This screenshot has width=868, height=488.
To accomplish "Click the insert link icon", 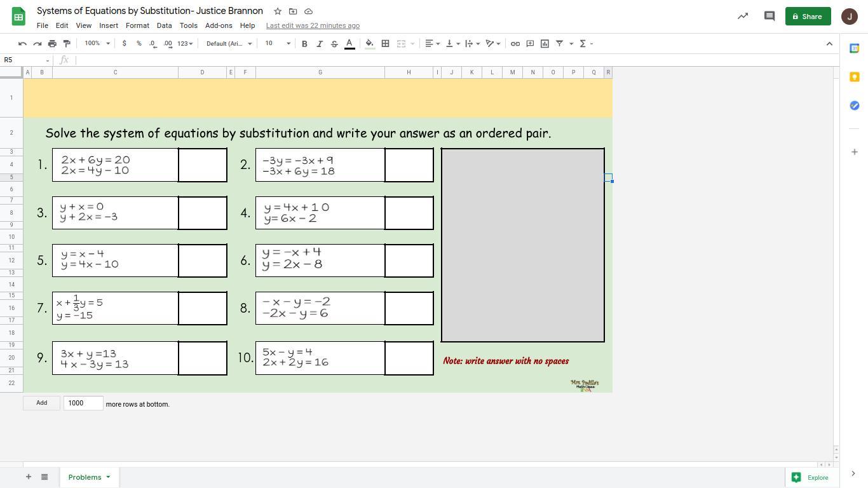I will click(x=515, y=44).
